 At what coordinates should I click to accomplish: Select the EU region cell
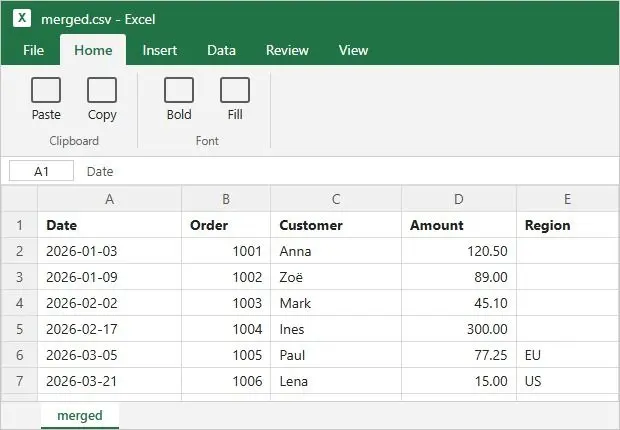click(568, 355)
